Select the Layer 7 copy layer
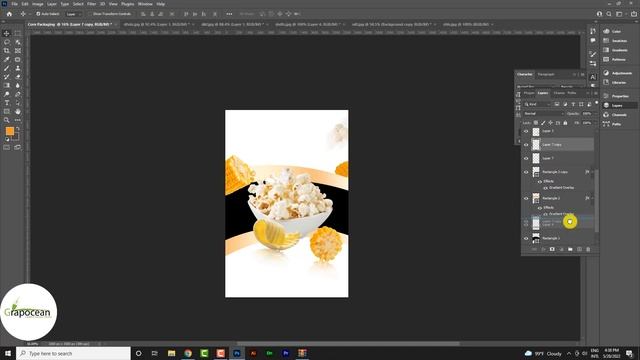 click(x=562, y=144)
